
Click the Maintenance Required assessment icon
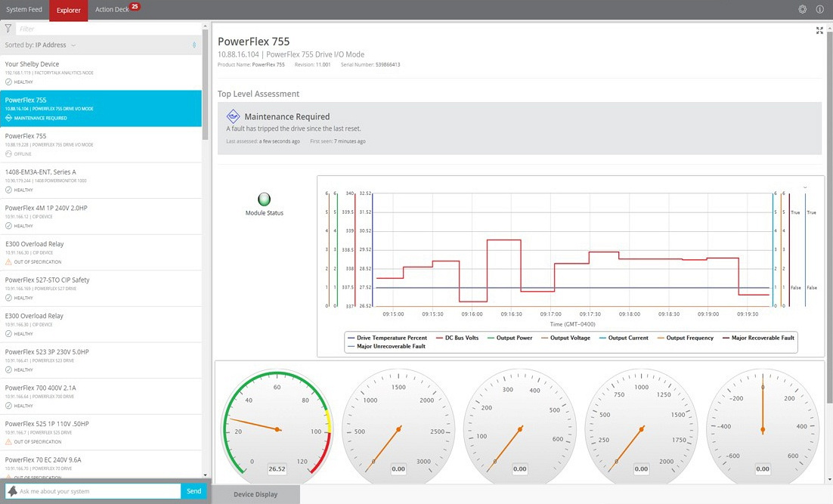coord(233,116)
